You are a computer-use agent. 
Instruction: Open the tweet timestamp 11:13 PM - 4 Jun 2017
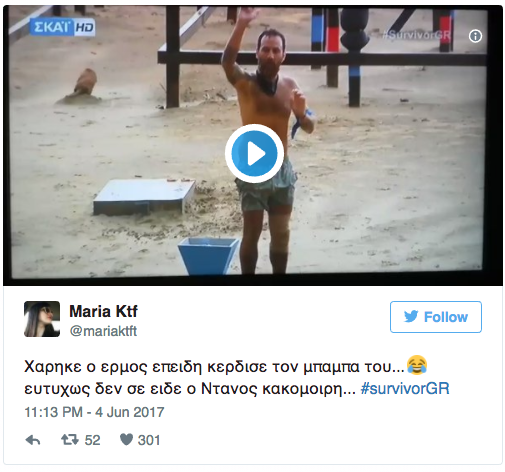coord(94,412)
